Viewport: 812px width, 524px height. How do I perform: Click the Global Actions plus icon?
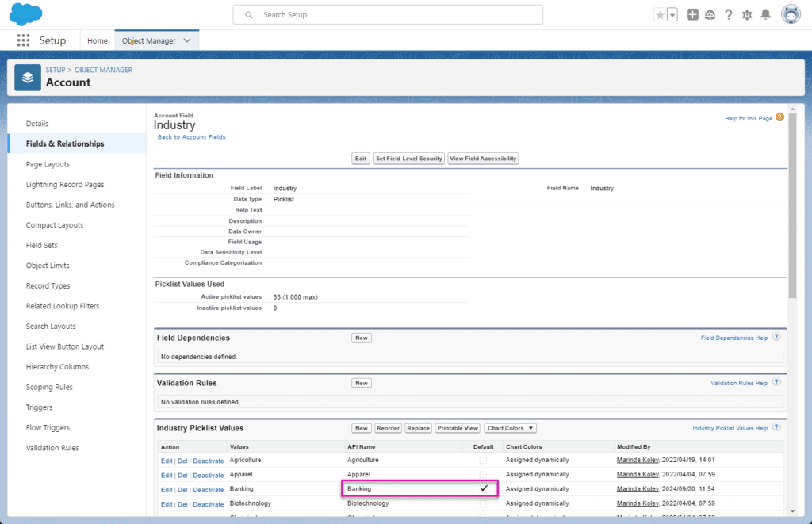[692, 15]
